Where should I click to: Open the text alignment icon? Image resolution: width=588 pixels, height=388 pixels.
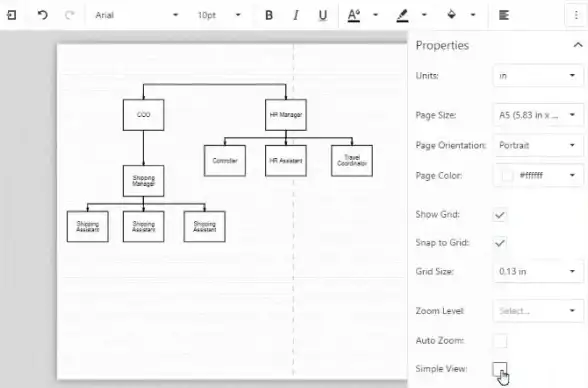pyautogui.click(x=504, y=15)
